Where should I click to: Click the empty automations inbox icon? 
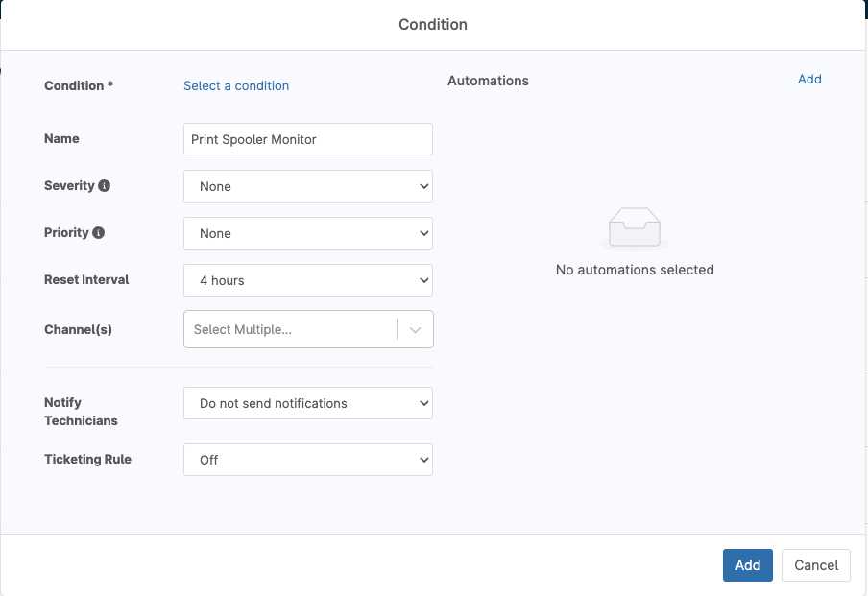point(635,227)
